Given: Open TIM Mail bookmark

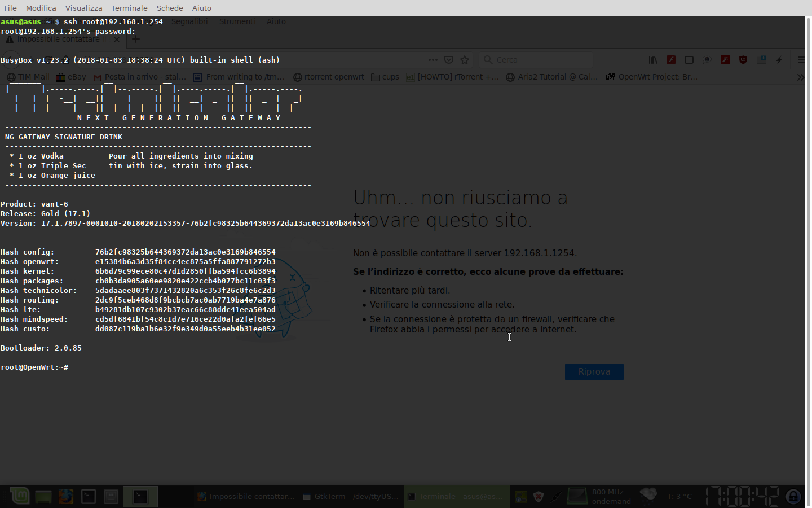Looking at the screenshot, I should click(28, 77).
